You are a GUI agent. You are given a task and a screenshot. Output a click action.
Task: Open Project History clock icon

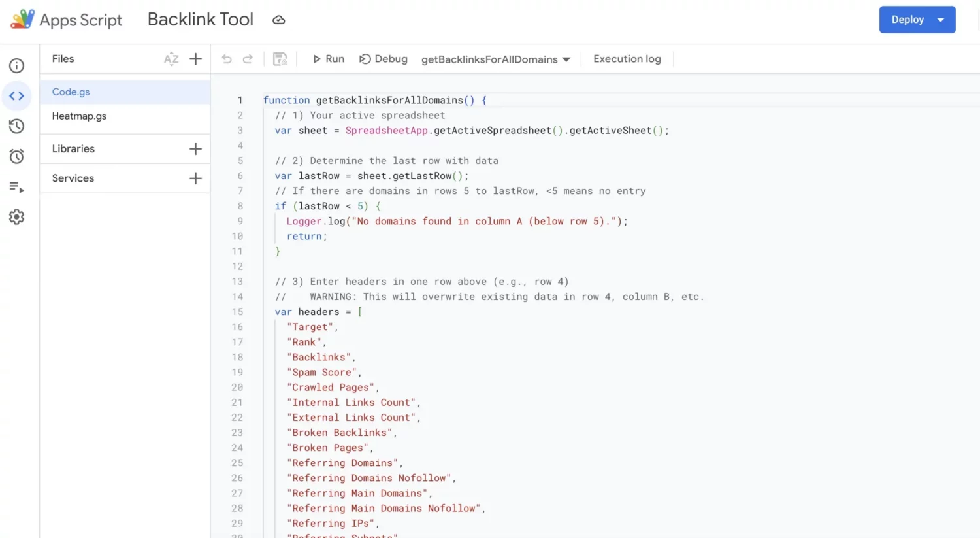[x=17, y=126]
